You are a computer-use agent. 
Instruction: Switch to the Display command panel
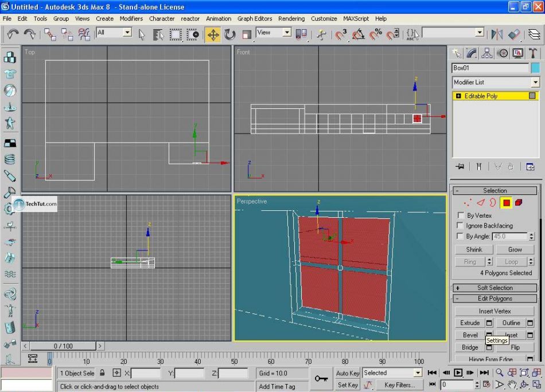pyautogui.click(x=517, y=53)
